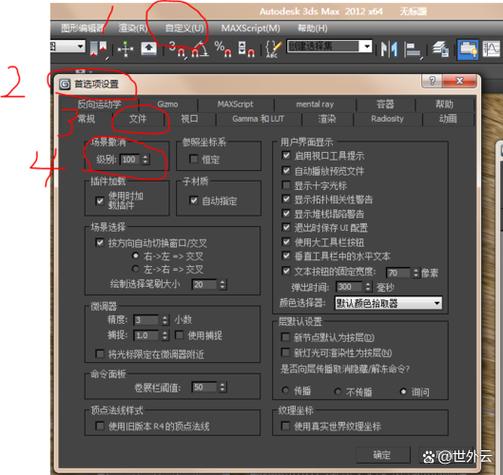
Task: Click the 卷展栏阈值 spinner arrows
Action: pos(222,387)
